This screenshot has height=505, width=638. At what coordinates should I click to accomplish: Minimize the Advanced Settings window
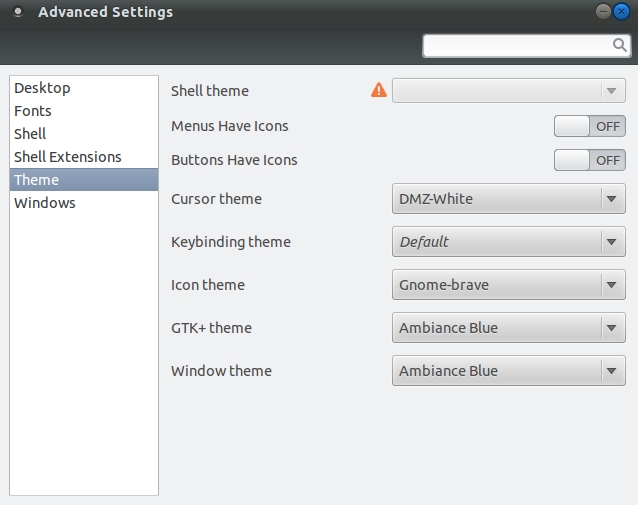[603, 11]
